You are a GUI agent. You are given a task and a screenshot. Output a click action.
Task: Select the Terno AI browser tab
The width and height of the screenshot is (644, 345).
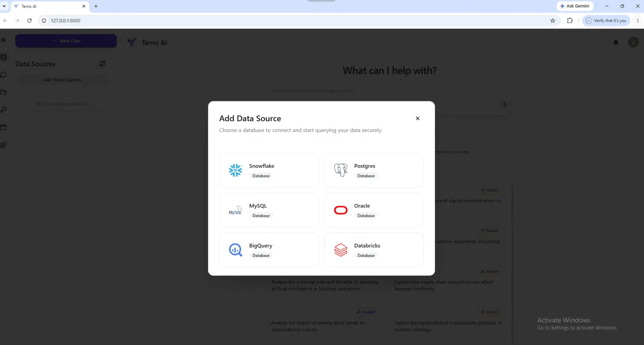(x=50, y=6)
